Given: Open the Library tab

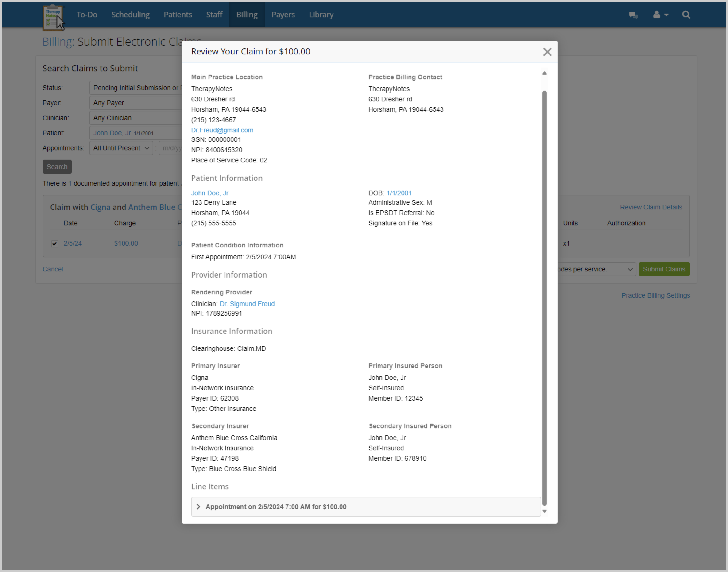Looking at the screenshot, I should point(321,15).
